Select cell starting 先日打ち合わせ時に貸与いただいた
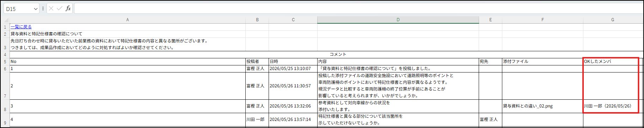The image size is (644, 128). coord(128,44)
